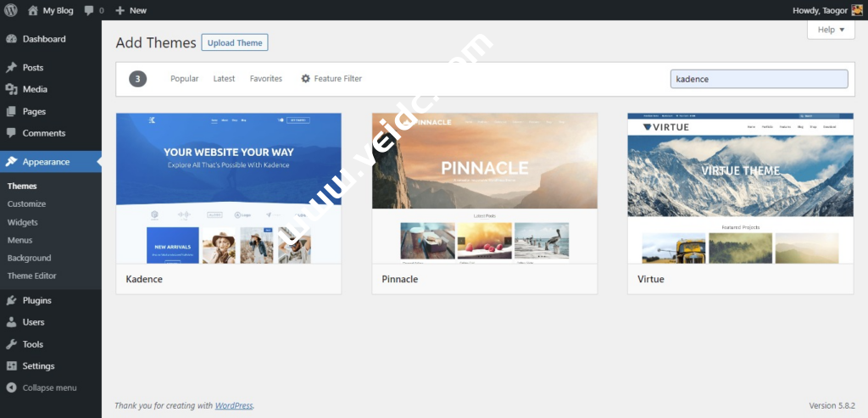This screenshot has height=418, width=868.
Task: Open the WordPress link in the footer
Action: (x=234, y=405)
